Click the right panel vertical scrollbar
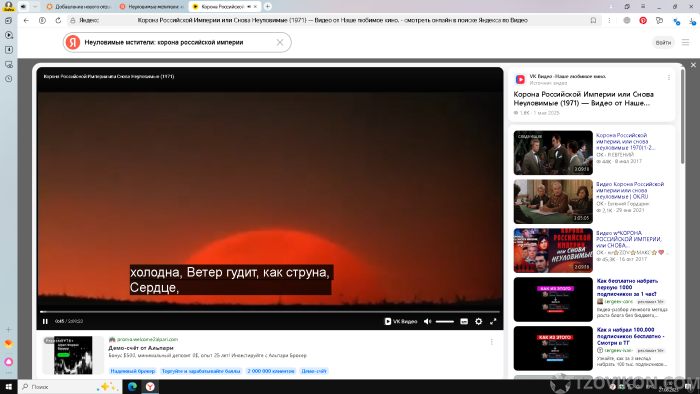 682,116
